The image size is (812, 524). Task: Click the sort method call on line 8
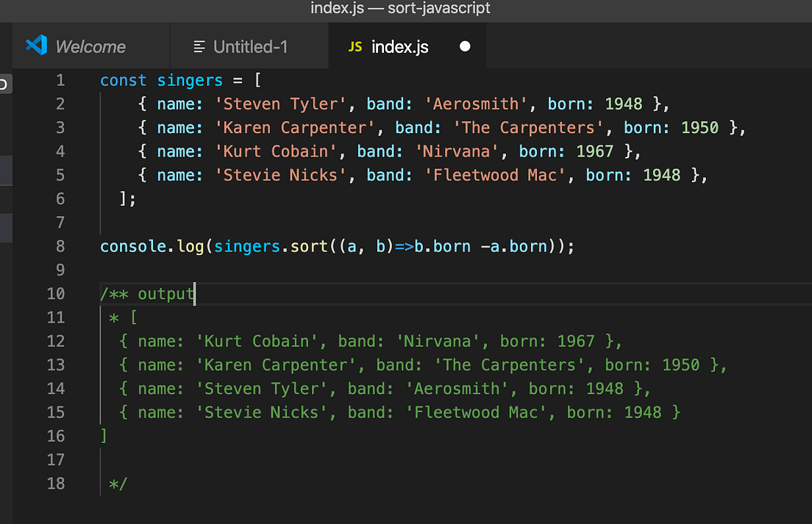click(309, 246)
